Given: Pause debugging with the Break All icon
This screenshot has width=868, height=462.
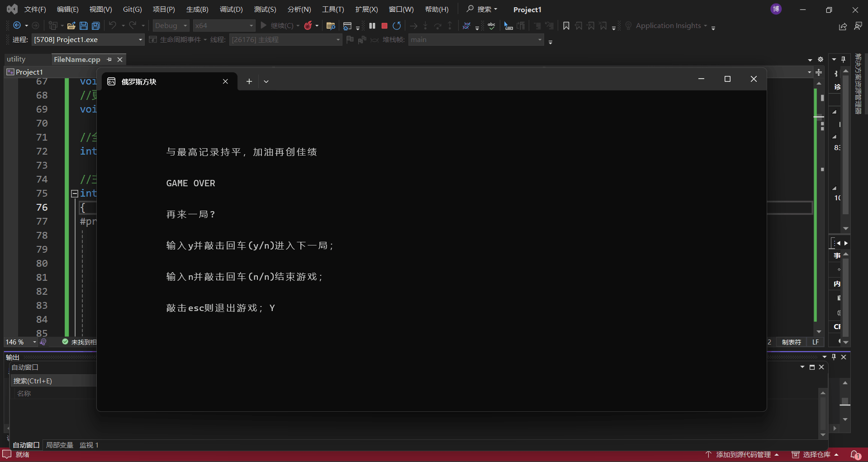Looking at the screenshot, I should [x=372, y=26].
